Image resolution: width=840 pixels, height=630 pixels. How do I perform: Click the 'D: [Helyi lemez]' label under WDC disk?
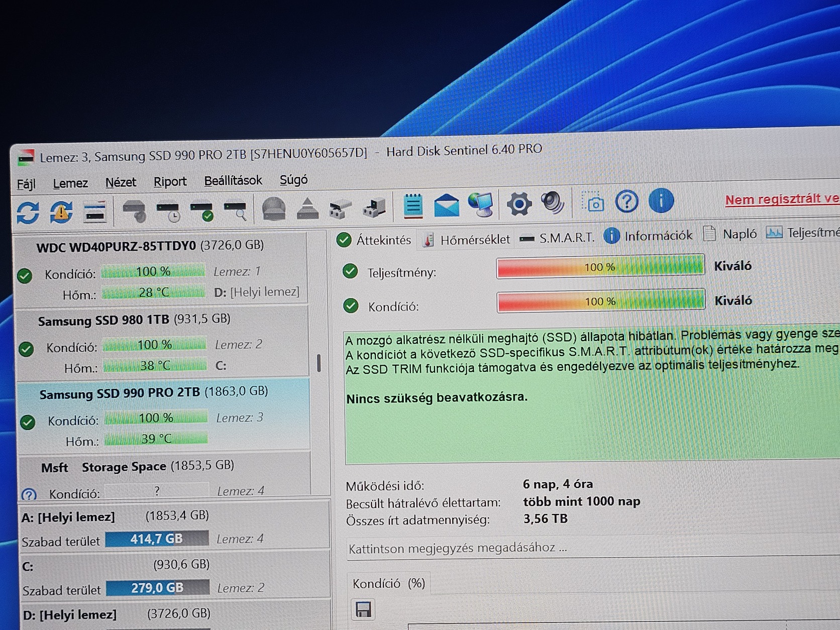click(257, 292)
